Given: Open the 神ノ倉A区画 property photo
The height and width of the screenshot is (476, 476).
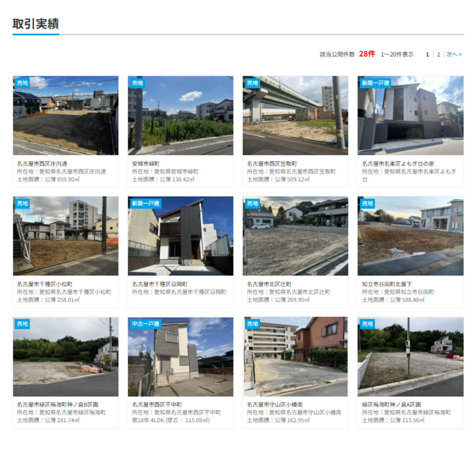Looking at the screenshot, I should point(410,357).
